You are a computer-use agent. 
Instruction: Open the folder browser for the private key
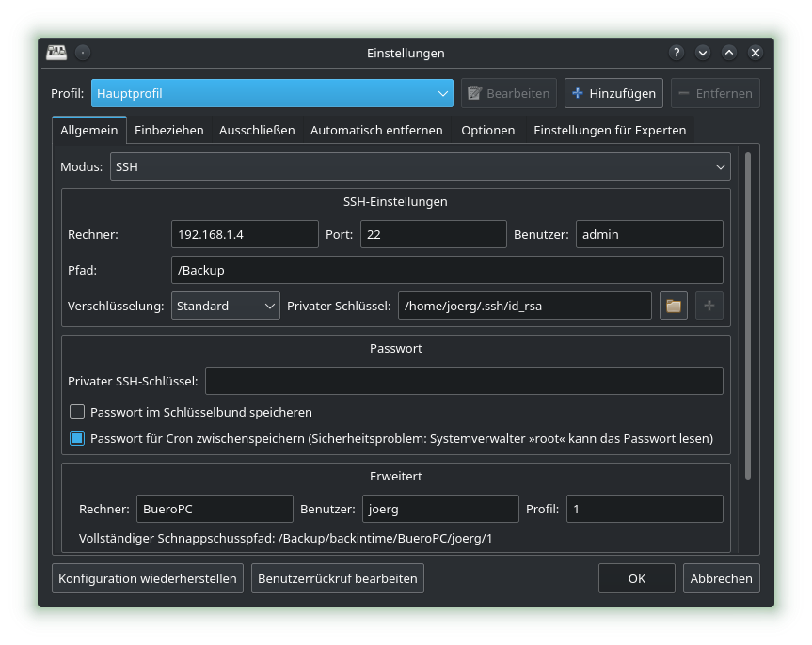click(x=673, y=305)
